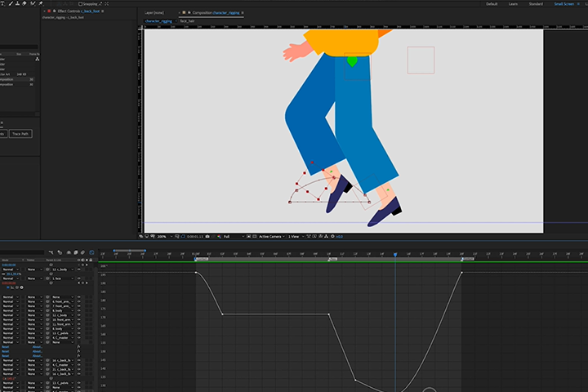
Task: Select the Eraser tool
Action: click(x=24, y=4)
